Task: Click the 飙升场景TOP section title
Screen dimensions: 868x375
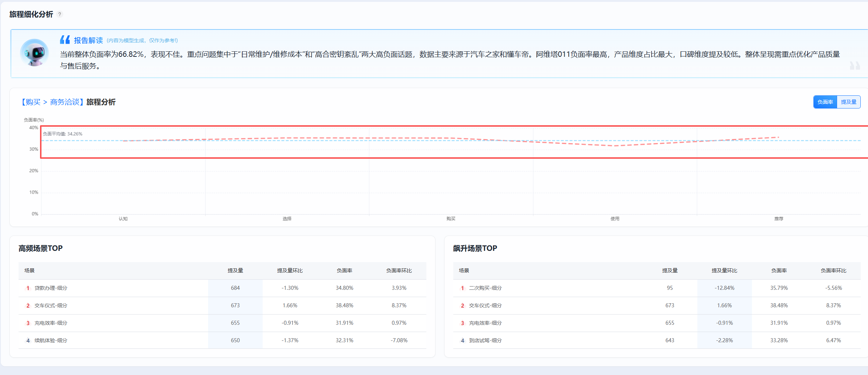Action: tap(475, 248)
